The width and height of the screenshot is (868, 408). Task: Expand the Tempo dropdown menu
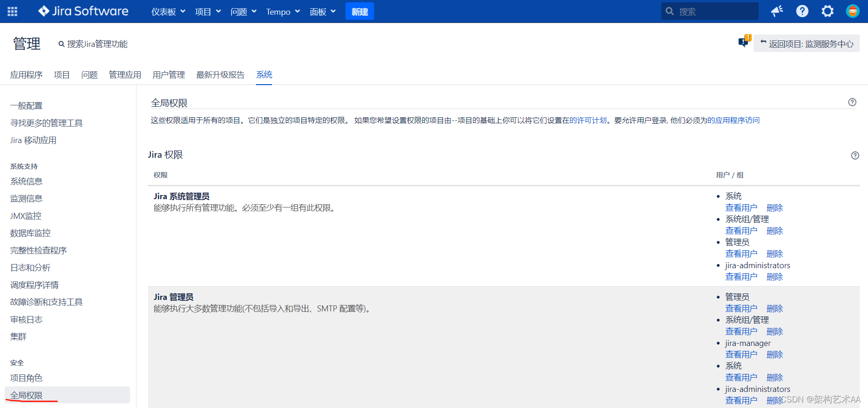tap(283, 11)
